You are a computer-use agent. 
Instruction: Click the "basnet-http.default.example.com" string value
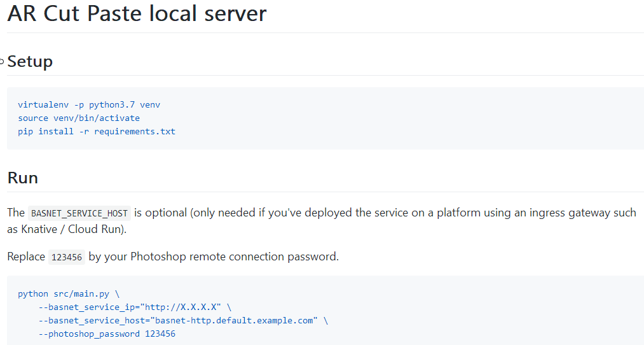(233, 320)
